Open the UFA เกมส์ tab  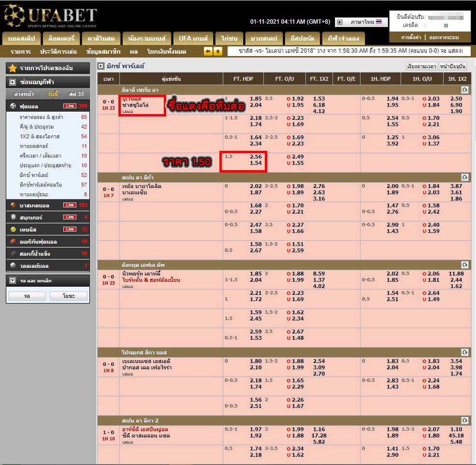point(193,39)
